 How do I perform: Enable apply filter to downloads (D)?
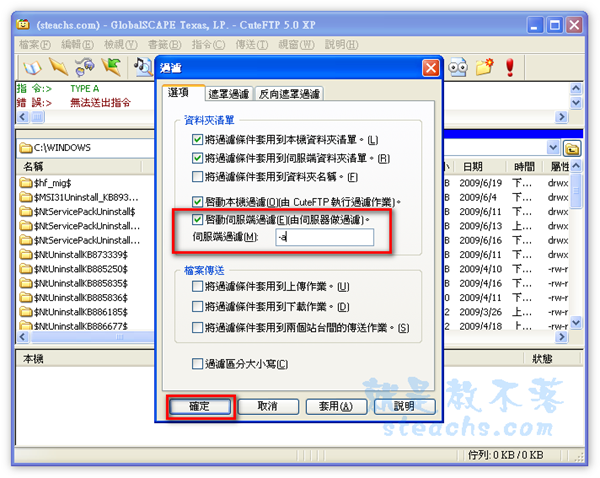(197, 306)
